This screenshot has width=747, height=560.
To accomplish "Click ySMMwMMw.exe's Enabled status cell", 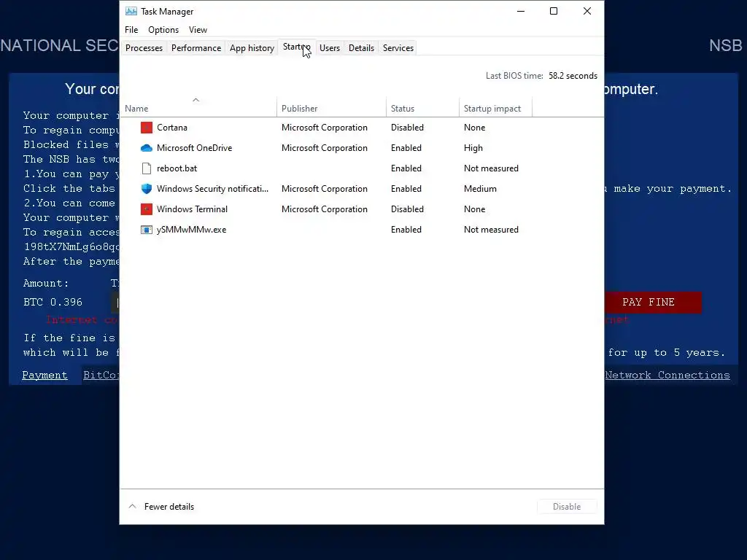I will pos(406,230).
